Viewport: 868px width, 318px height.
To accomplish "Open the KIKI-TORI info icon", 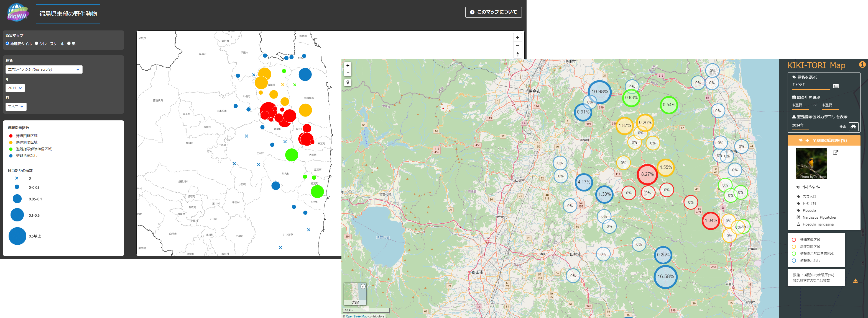I will [x=862, y=64].
